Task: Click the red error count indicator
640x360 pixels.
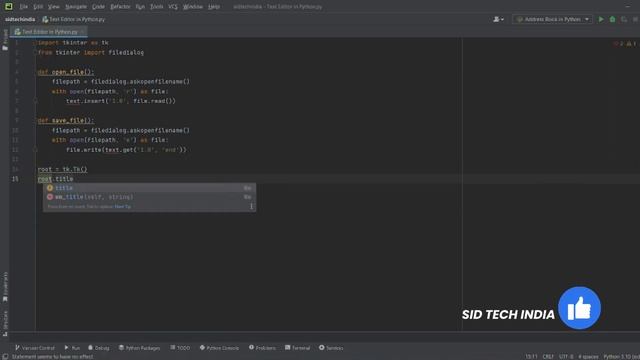Action: click(618, 43)
